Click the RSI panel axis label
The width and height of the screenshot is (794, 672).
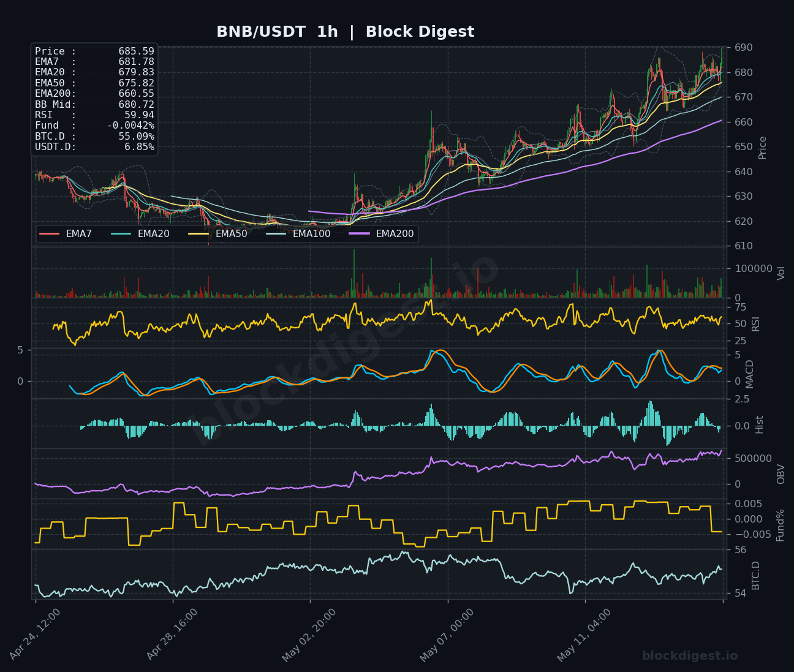tap(756, 323)
